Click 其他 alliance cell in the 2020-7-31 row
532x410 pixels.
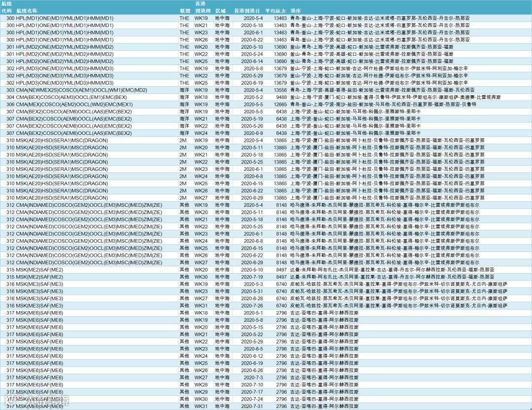pos(185,406)
